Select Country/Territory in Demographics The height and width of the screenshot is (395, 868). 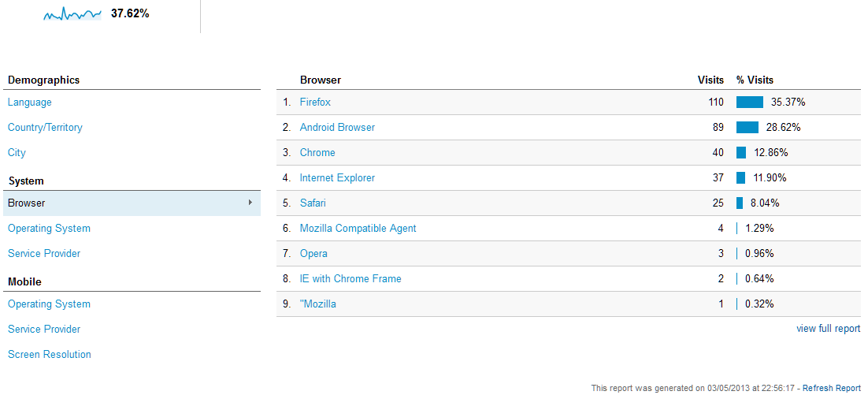click(45, 128)
